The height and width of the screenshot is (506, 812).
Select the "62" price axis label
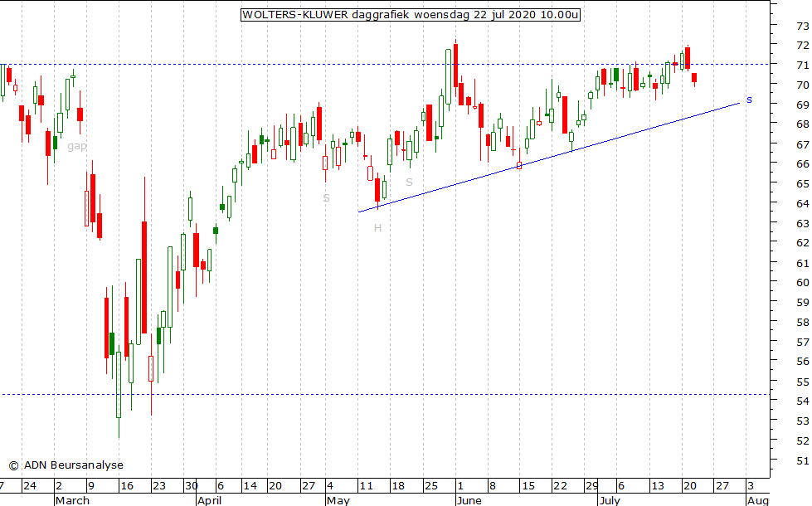point(803,243)
